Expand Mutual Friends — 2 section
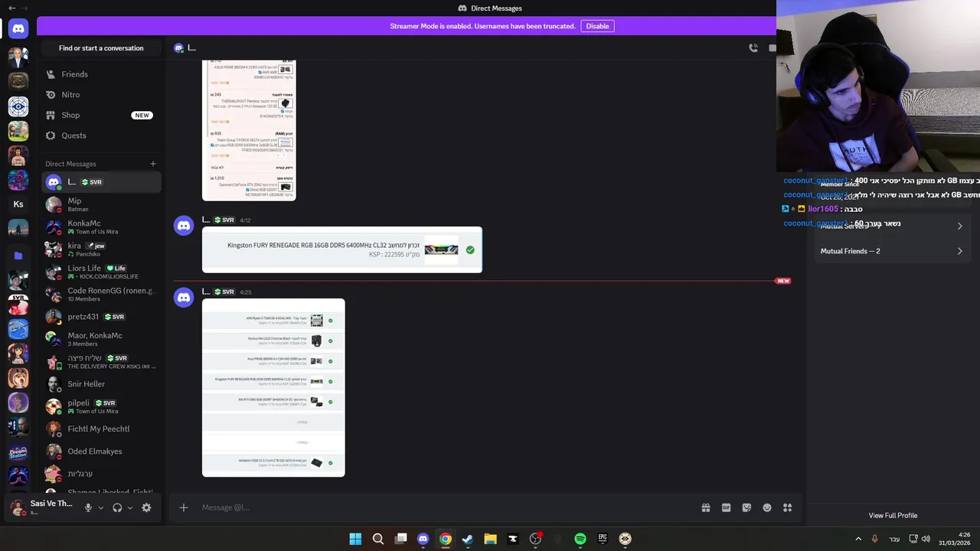 (892, 251)
